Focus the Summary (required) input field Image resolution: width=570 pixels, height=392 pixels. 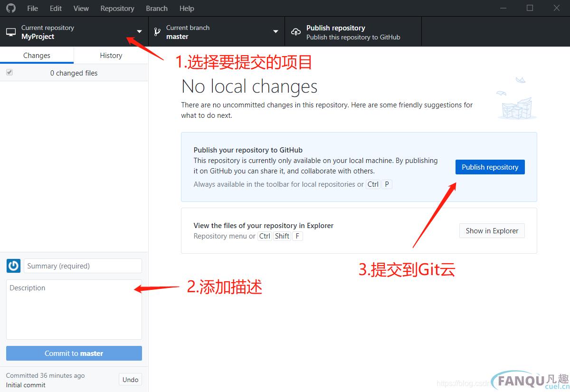pos(83,266)
